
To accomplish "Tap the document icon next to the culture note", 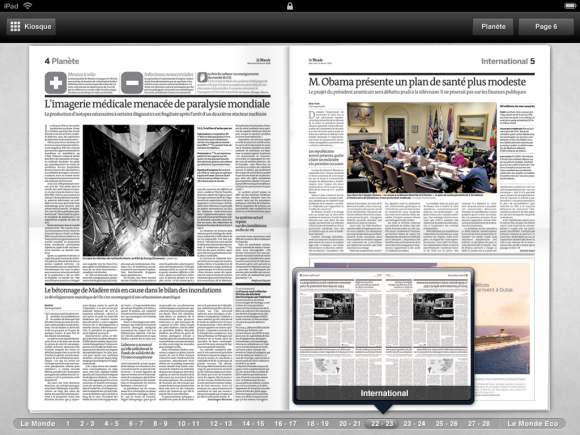I will [202, 77].
